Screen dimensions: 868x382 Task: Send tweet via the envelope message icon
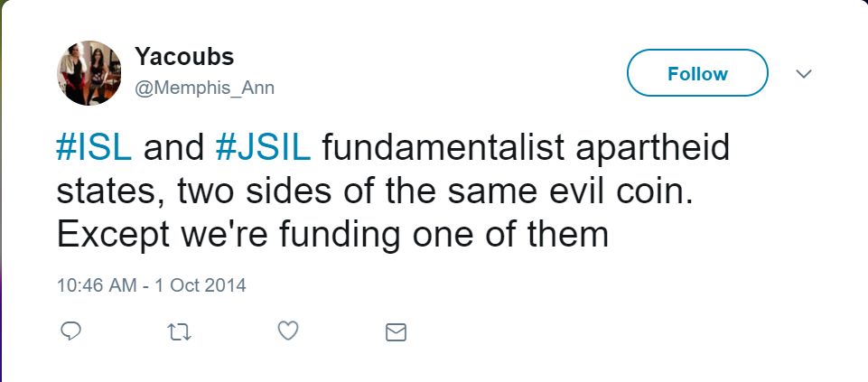pyautogui.click(x=396, y=332)
